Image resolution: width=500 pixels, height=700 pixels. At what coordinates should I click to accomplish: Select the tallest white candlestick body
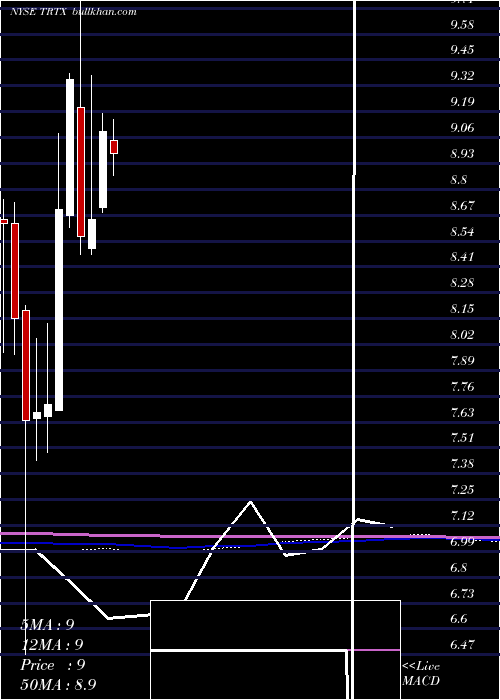tap(59, 310)
